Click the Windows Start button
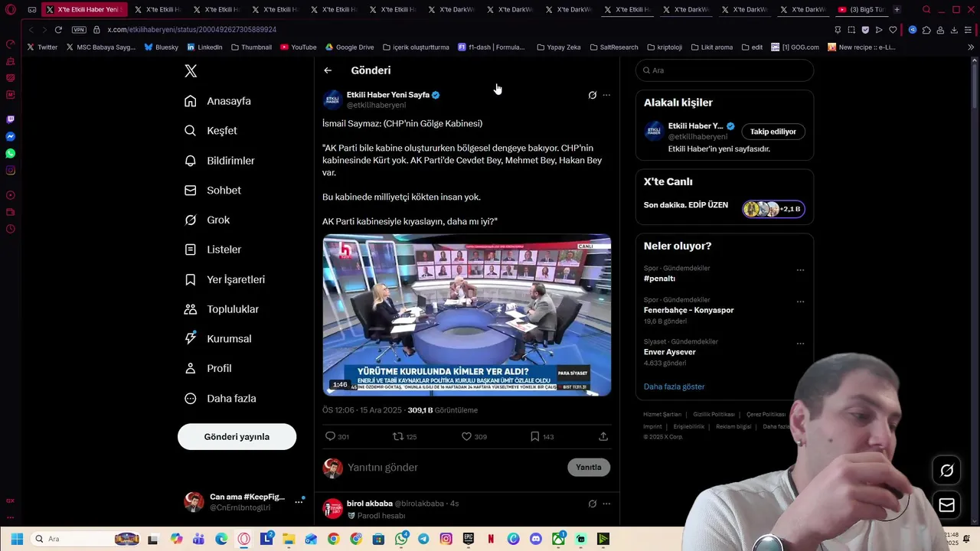 (x=17, y=539)
